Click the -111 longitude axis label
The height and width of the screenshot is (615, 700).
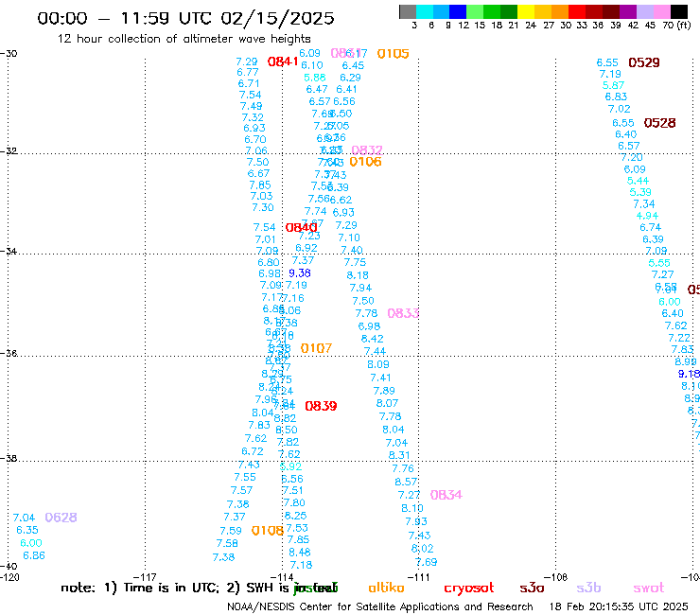418,577
